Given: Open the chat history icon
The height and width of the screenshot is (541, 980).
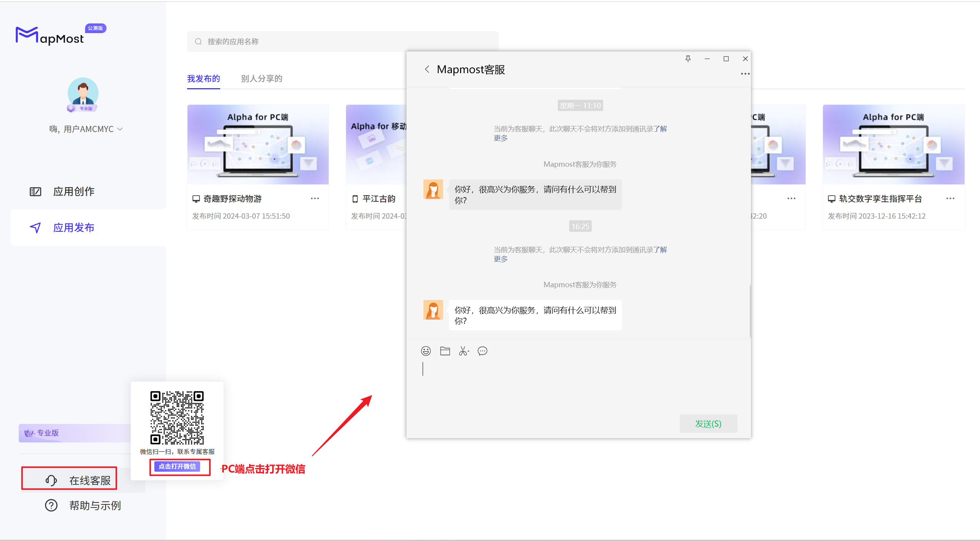Looking at the screenshot, I should [482, 351].
